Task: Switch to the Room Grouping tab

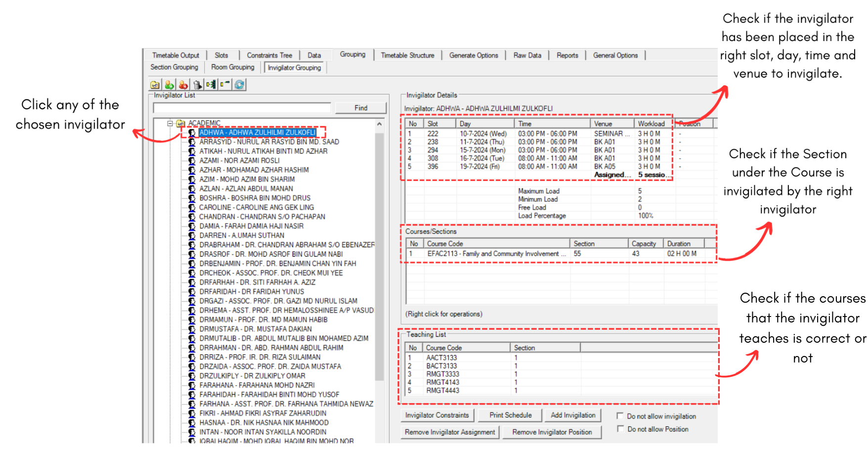Action: point(232,67)
